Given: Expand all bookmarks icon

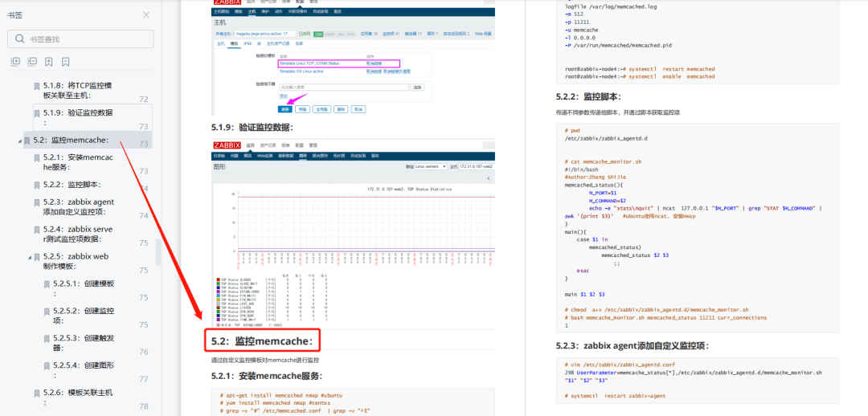Looking at the screenshot, I should pyautogui.click(x=15, y=62).
